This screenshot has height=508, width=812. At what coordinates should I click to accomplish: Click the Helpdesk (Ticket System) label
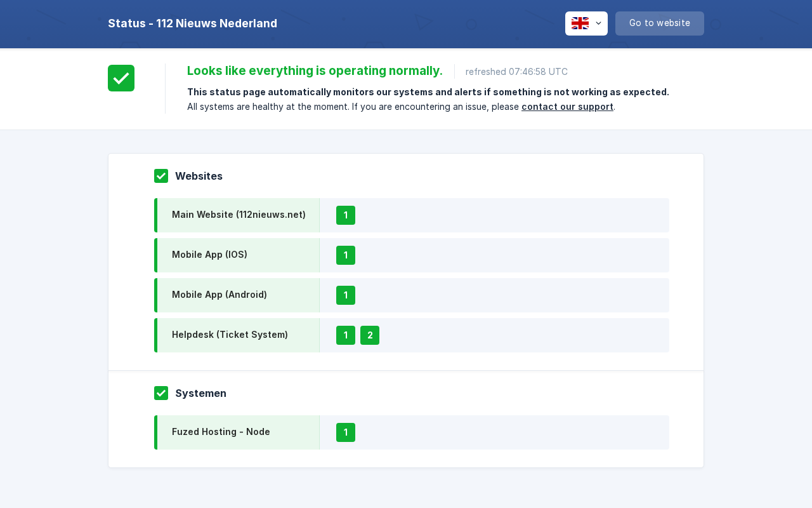[x=230, y=335]
